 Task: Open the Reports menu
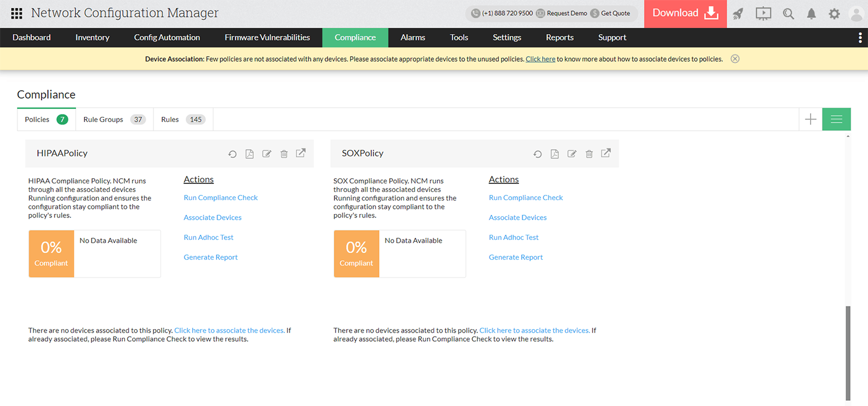click(x=560, y=38)
